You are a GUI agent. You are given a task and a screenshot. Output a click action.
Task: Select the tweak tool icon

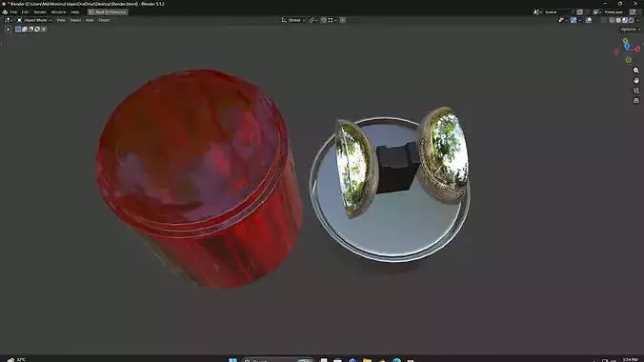click(8, 30)
